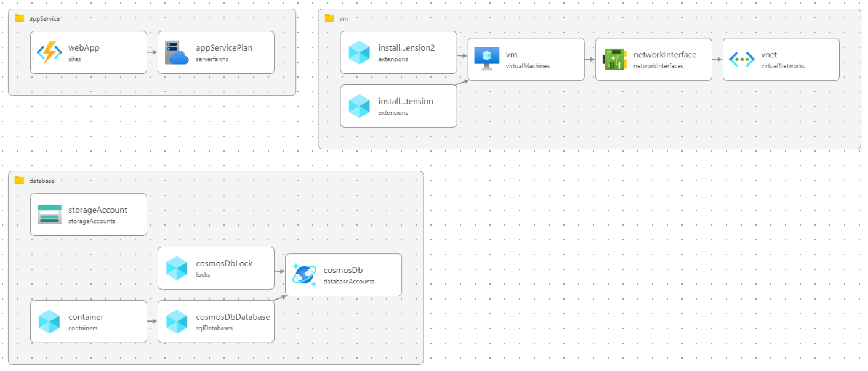This screenshot has height=371, width=868.
Task: Click the arrow between networkInterface and vnet
Action: tap(717, 59)
